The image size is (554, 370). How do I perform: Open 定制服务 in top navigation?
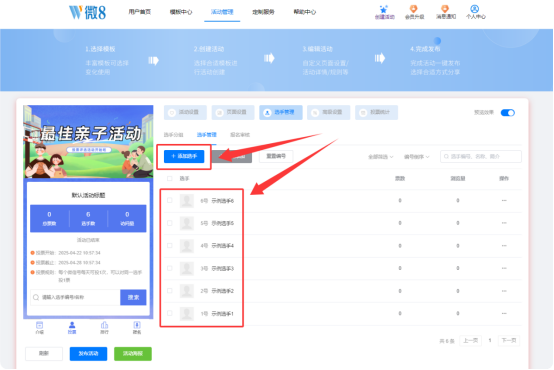coord(263,12)
